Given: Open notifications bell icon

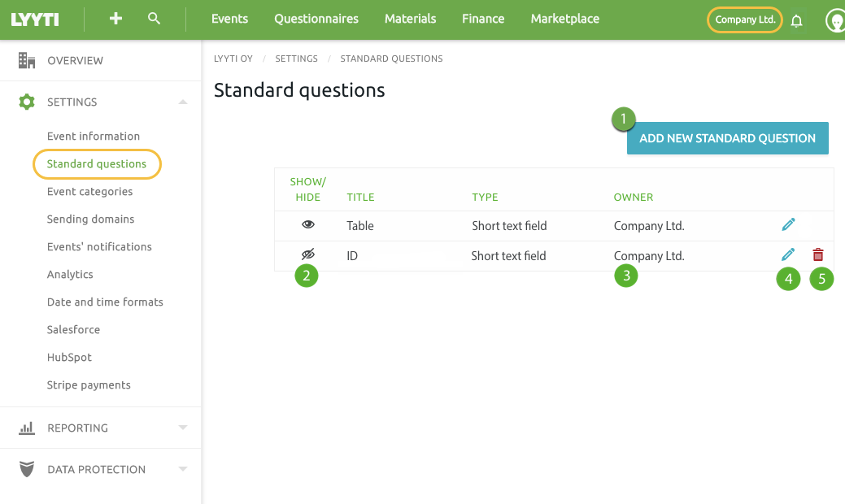Looking at the screenshot, I should [x=796, y=21].
